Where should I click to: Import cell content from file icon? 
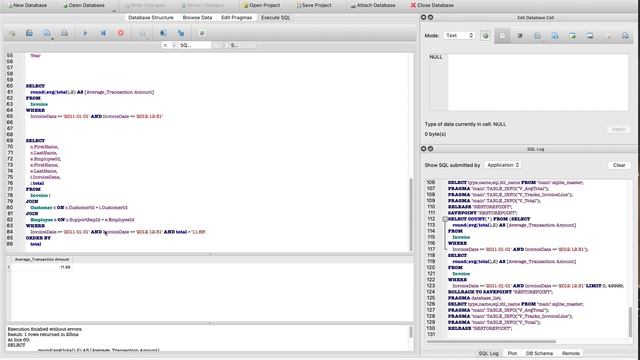tap(573, 36)
